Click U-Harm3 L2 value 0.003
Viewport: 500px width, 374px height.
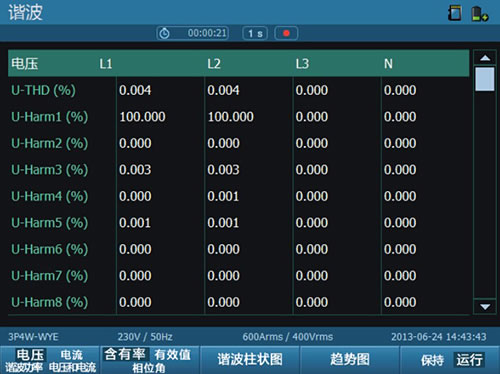[224, 170]
